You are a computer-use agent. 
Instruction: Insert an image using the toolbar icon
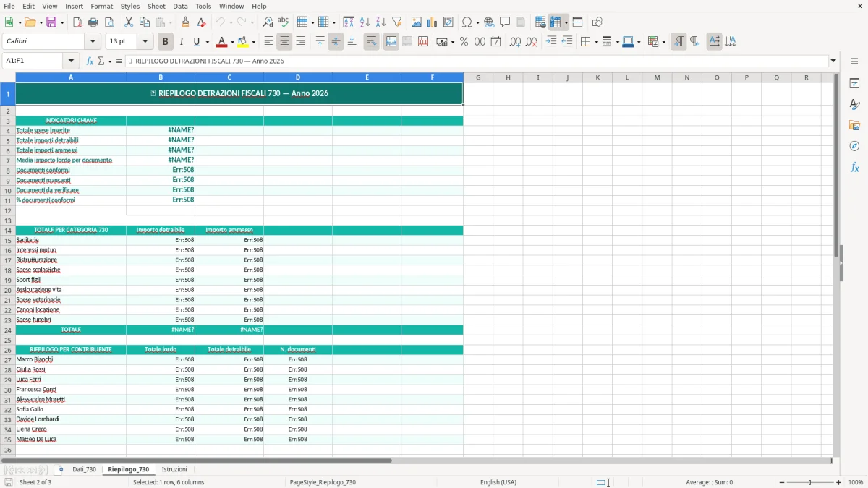[x=417, y=22]
